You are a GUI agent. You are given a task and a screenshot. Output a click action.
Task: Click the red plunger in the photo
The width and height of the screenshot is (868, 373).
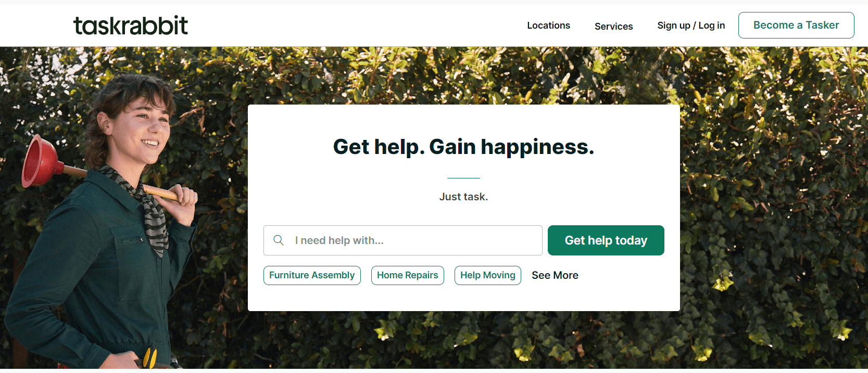click(x=42, y=161)
